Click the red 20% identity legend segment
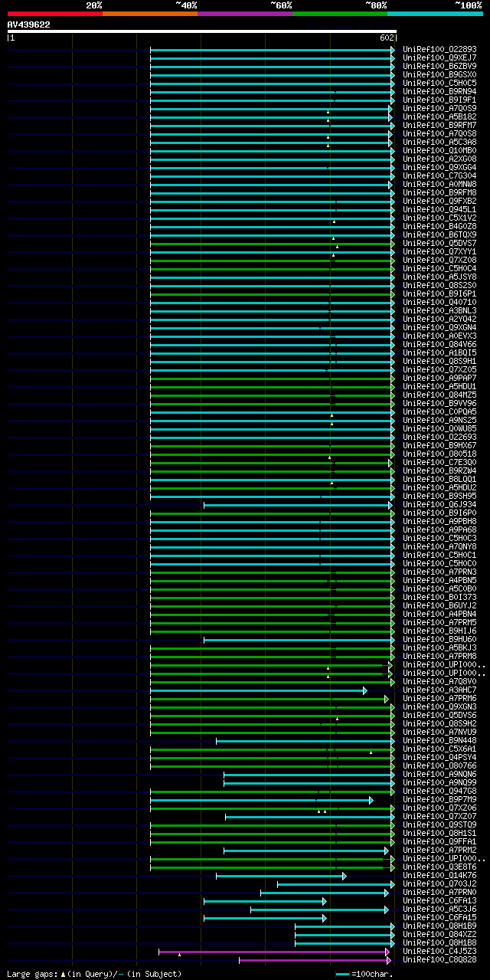This screenshot has height=980, width=490. click(55, 14)
